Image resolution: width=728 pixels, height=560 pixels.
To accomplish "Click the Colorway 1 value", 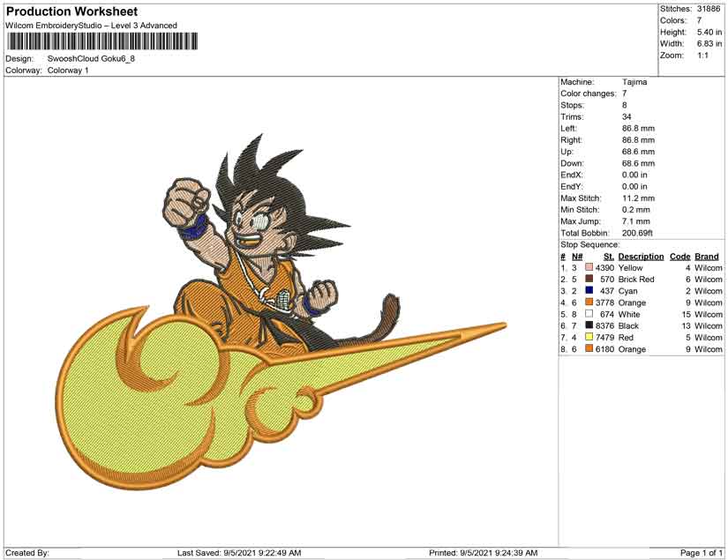I will (x=68, y=71).
